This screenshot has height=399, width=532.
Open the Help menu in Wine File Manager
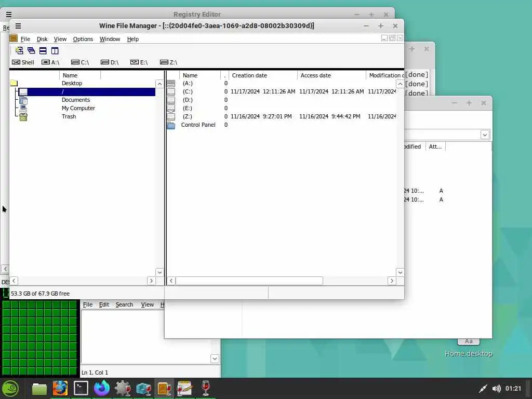(x=132, y=39)
